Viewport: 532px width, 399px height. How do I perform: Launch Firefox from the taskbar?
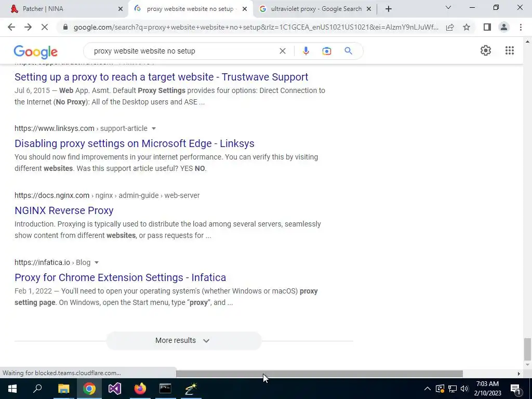click(140, 389)
